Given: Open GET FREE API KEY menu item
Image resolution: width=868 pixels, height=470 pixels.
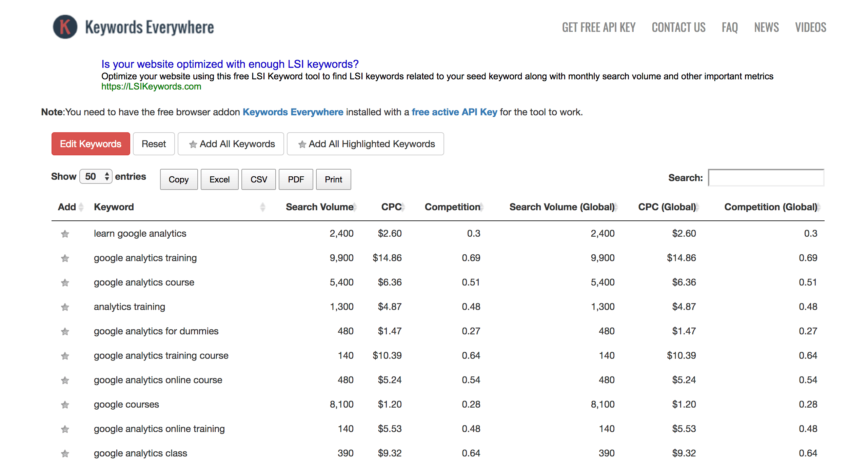Looking at the screenshot, I should pyautogui.click(x=599, y=27).
